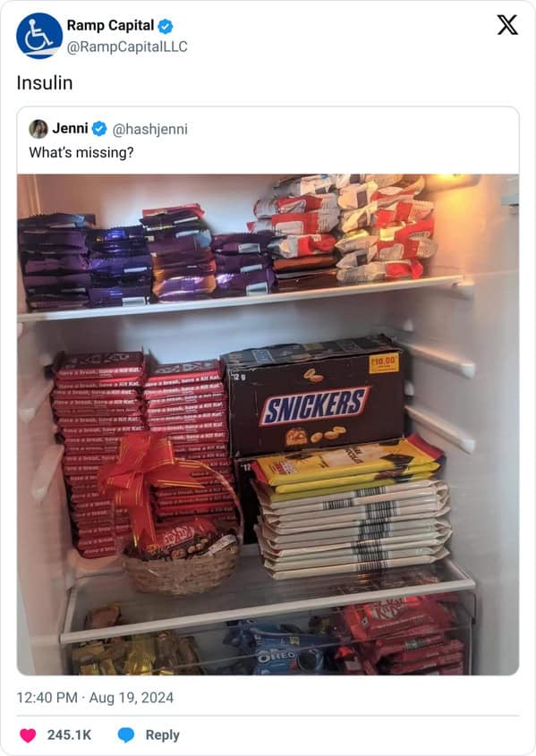Open the @hashjenni handle link
The height and width of the screenshot is (756, 536).
pos(150,129)
